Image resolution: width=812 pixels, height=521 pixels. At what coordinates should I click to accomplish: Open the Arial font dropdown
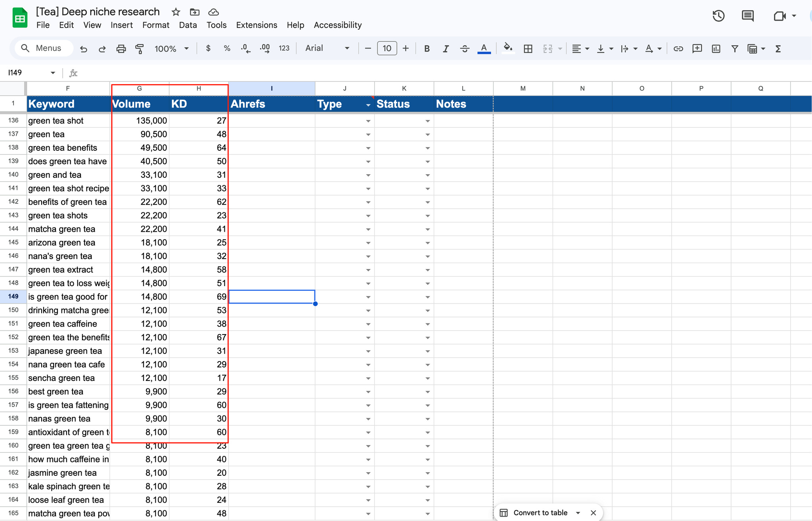[x=327, y=48]
